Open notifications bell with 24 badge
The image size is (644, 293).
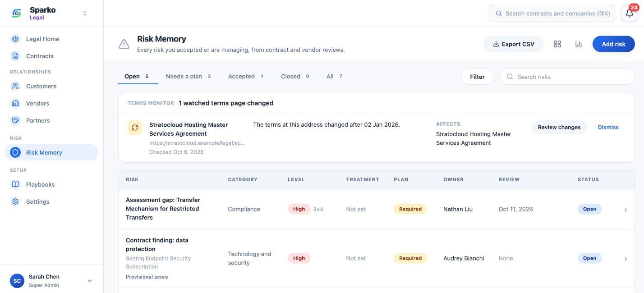(630, 13)
